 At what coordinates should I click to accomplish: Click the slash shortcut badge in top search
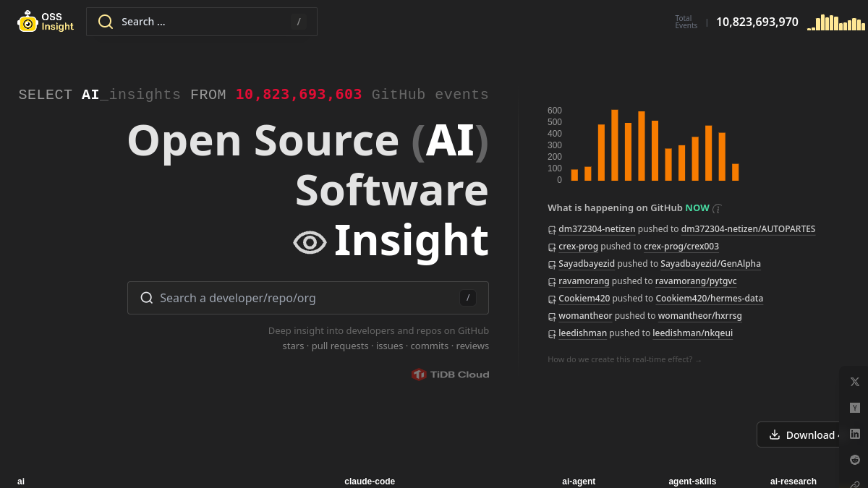point(298,22)
